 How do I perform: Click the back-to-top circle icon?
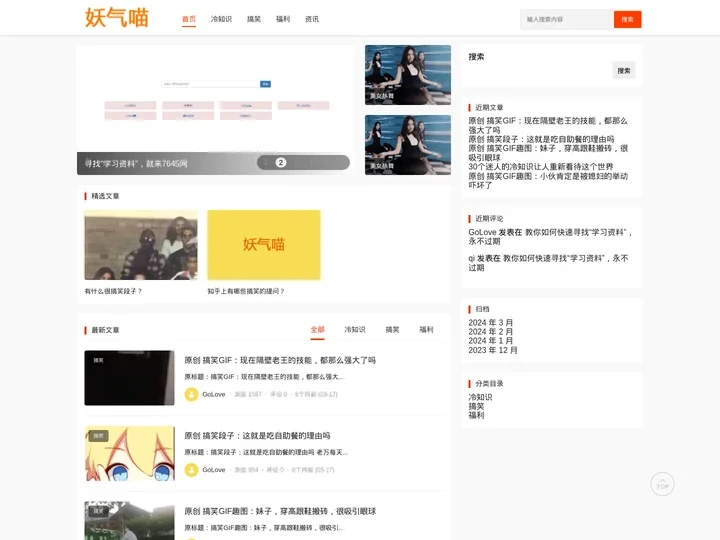click(662, 484)
